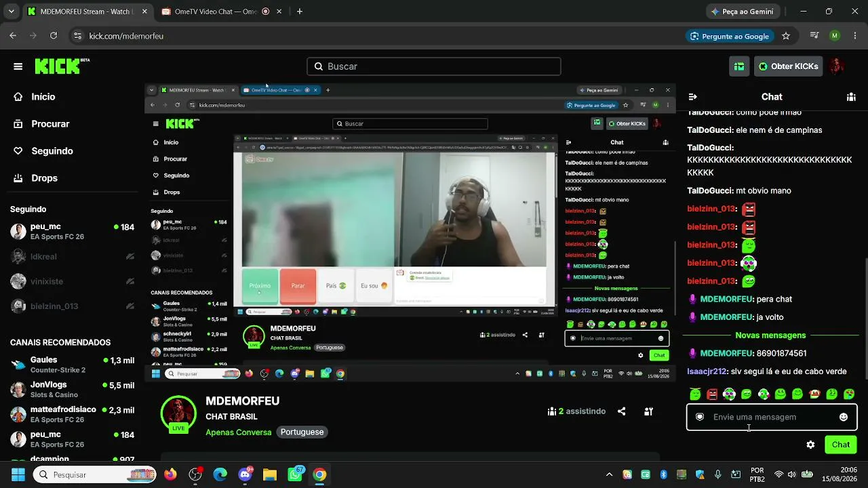Open the emote picker smiley
868x488 pixels.
[844, 418]
